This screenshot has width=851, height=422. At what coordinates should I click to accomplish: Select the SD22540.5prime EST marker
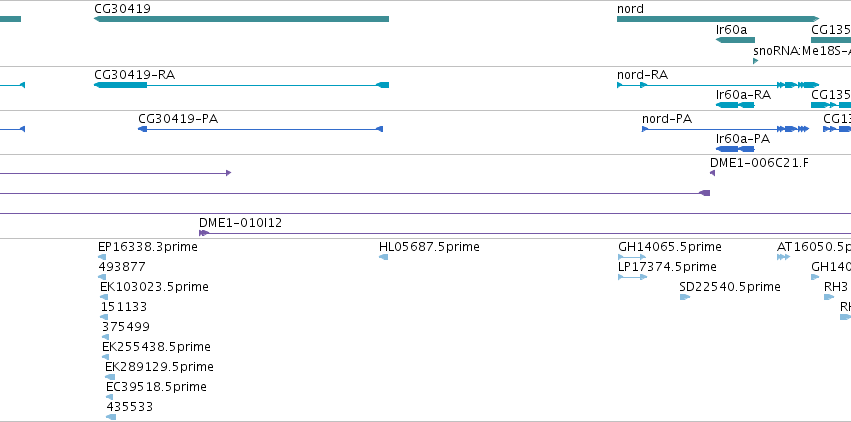685,297
